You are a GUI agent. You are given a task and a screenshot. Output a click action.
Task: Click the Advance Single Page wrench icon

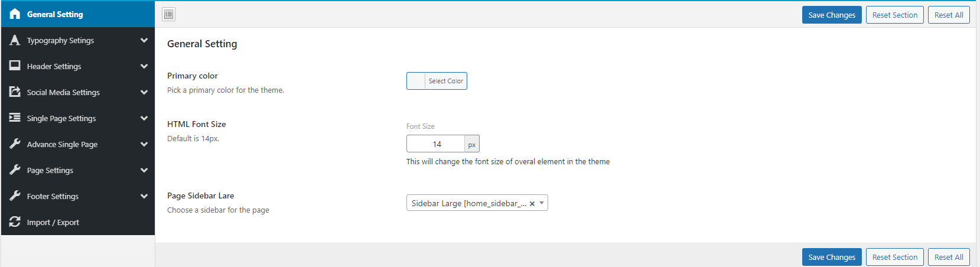pos(15,144)
